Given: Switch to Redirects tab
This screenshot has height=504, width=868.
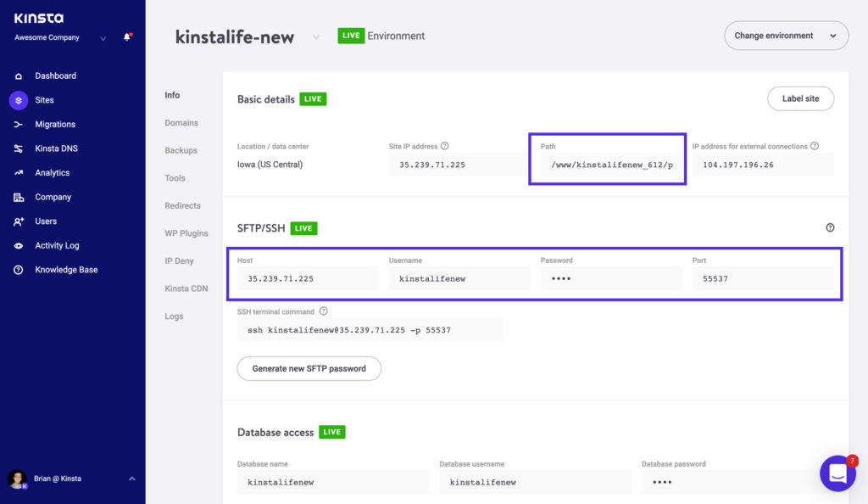Looking at the screenshot, I should click(183, 206).
